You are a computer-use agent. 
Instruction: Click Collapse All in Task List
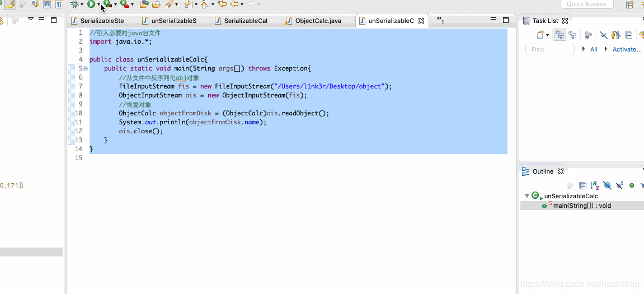pos(628,35)
